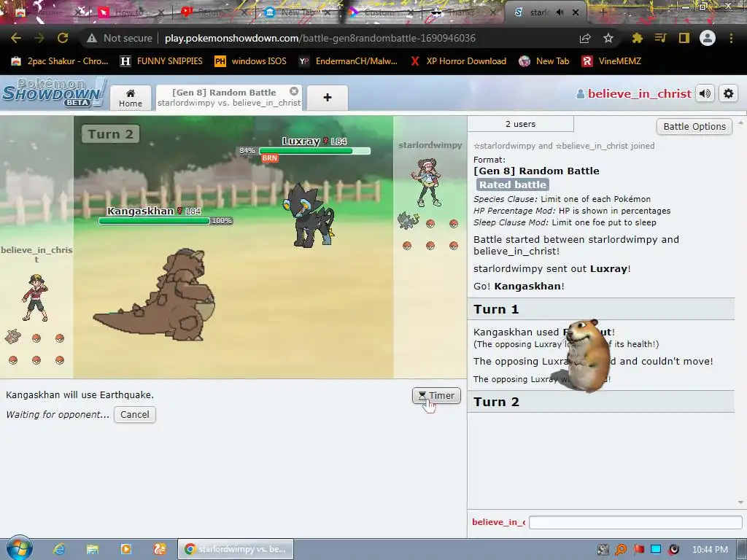Bookmark this page with the star

click(x=608, y=38)
